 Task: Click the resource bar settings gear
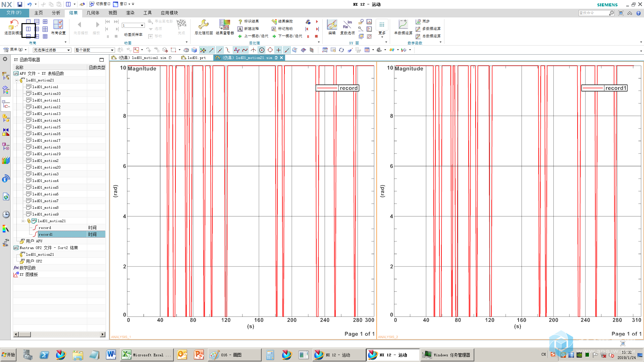(x=5, y=59)
